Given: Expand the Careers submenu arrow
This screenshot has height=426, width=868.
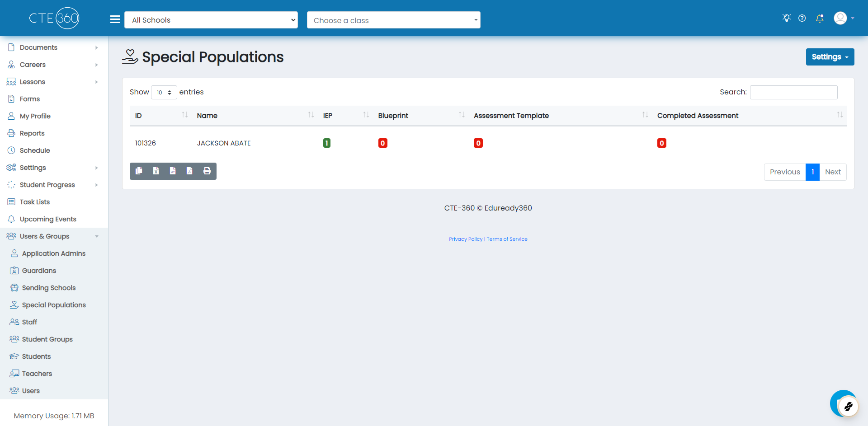Looking at the screenshot, I should coord(96,65).
